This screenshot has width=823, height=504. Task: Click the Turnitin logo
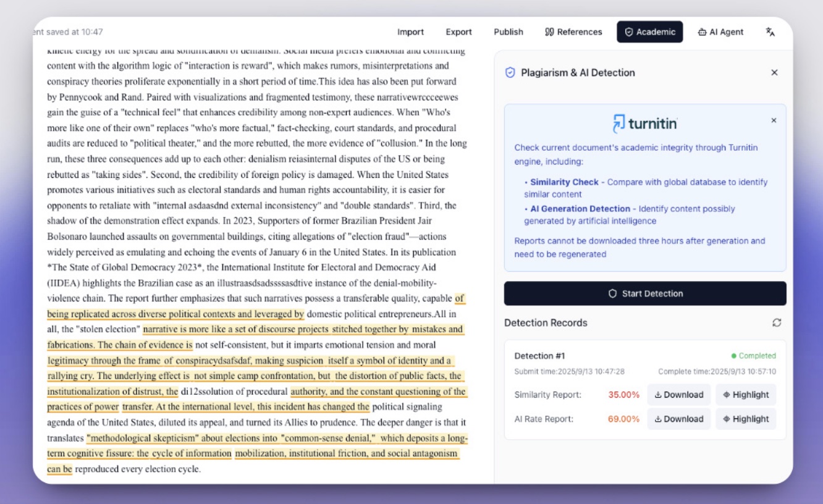pyautogui.click(x=645, y=124)
